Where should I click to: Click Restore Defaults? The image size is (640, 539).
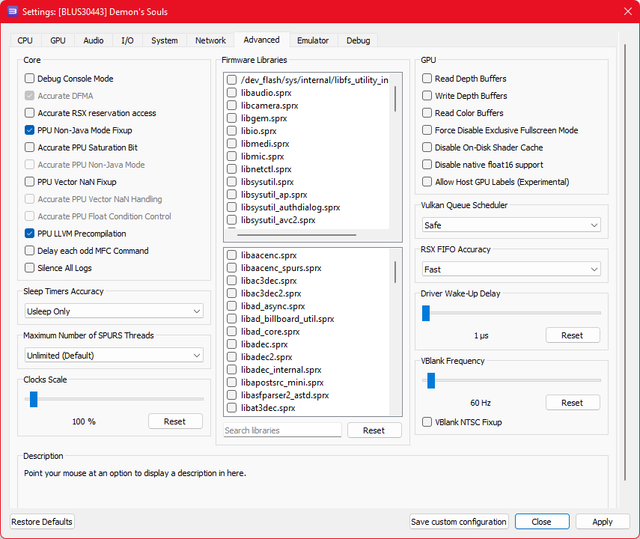click(x=42, y=522)
